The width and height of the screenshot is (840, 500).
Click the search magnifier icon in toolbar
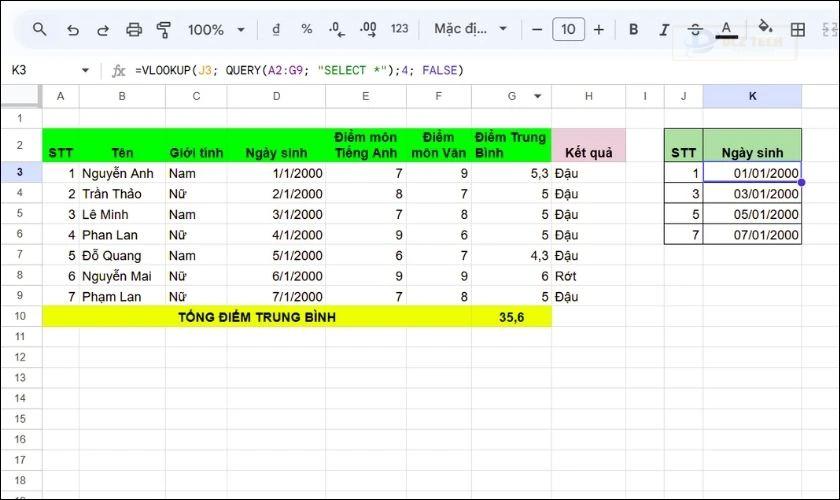pos(39,29)
